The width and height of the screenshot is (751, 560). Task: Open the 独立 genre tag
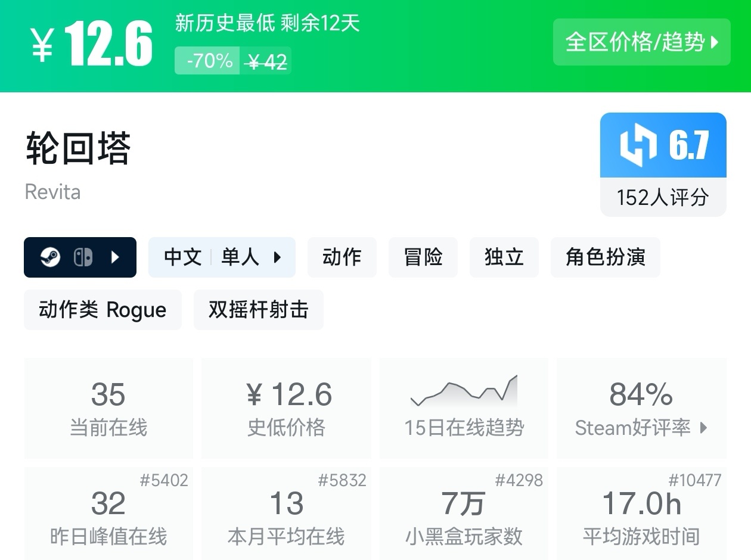(504, 257)
